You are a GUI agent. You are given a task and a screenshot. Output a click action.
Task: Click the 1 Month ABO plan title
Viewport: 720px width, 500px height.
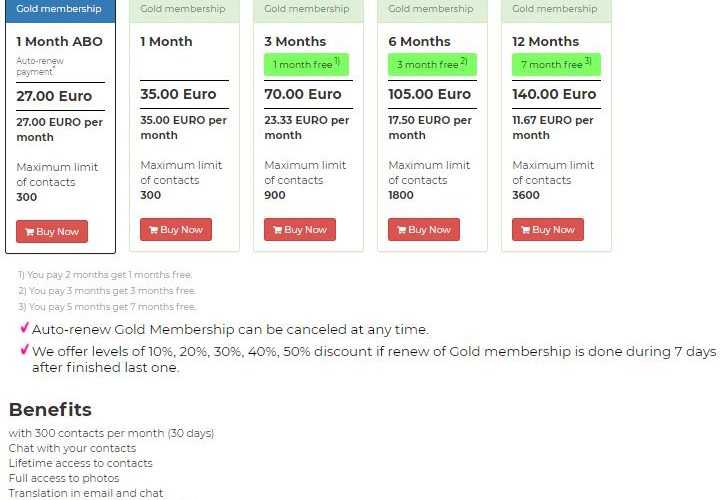pos(59,41)
